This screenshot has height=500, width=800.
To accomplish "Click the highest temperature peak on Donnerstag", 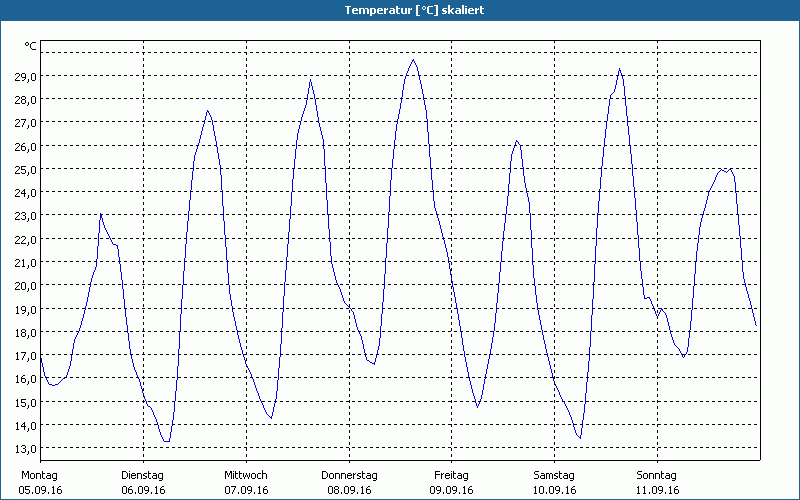I will [x=413, y=60].
